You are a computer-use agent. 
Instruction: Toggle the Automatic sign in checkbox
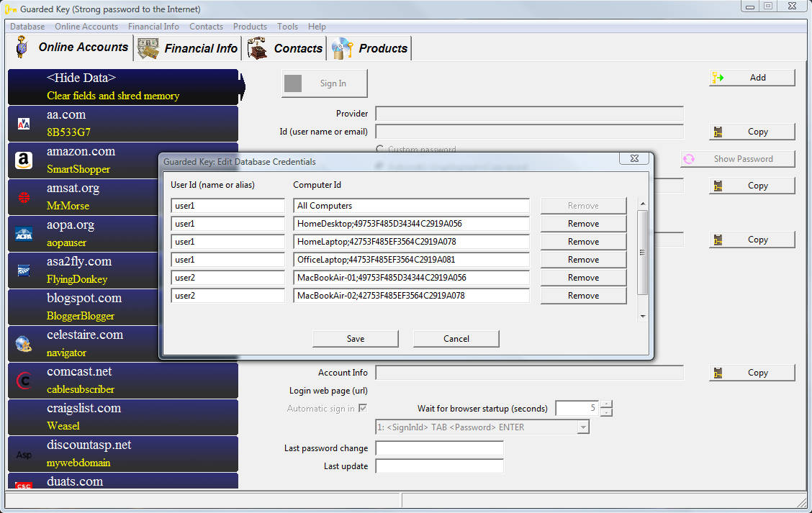click(x=363, y=408)
